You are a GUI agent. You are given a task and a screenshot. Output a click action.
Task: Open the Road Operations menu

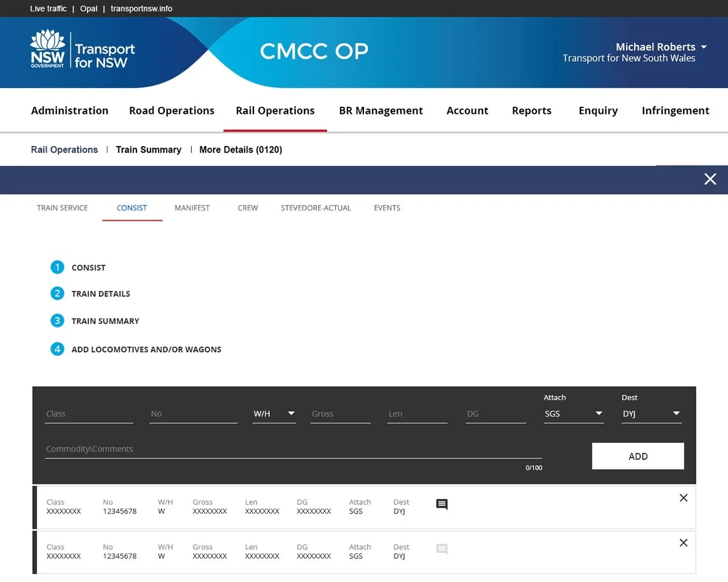point(172,110)
